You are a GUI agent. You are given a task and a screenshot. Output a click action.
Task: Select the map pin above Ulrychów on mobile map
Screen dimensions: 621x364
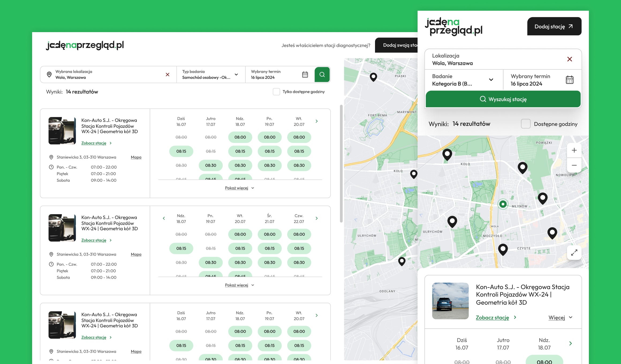(452, 222)
